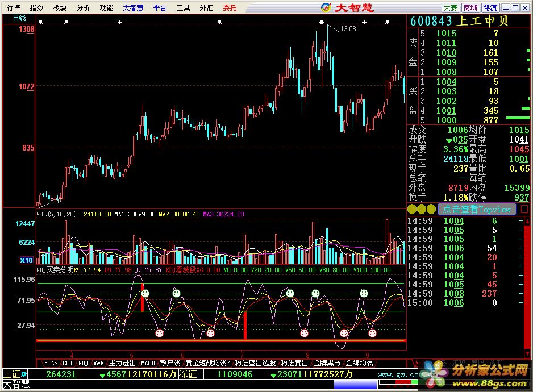533x392 pixels.
Task: Click the X10 volume scale label
Action: pyautogui.click(x=26, y=260)
